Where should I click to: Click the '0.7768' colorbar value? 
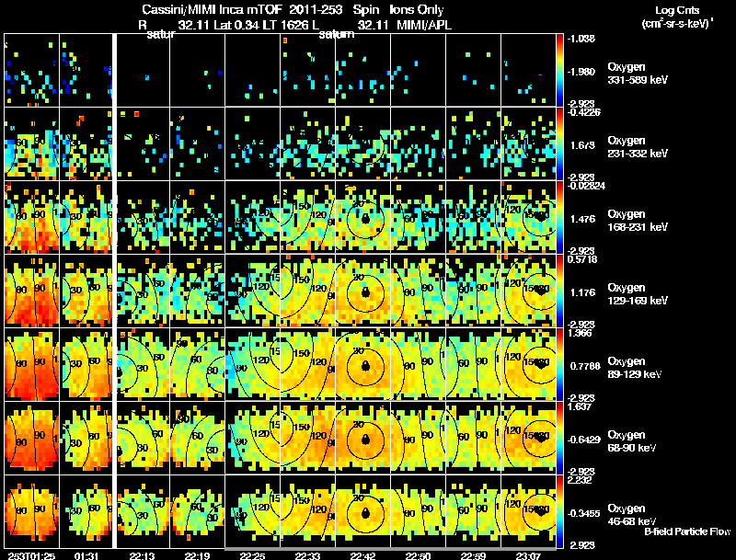coord(585,366)
